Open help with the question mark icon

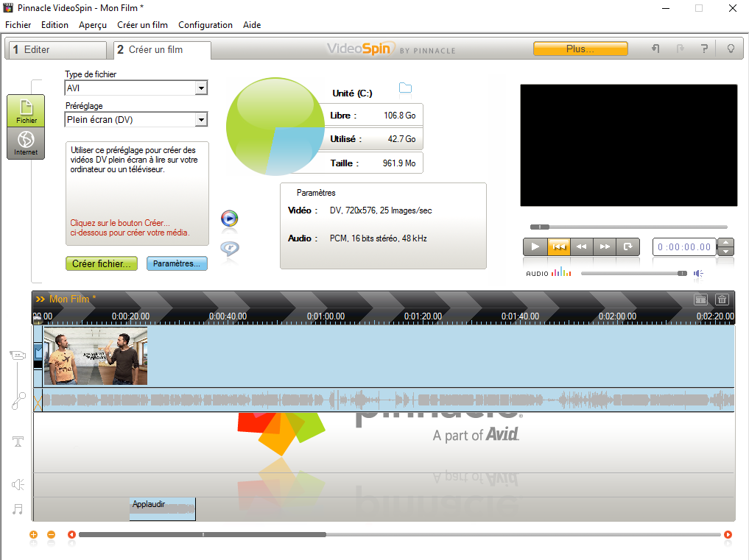[x=704, y=49]
